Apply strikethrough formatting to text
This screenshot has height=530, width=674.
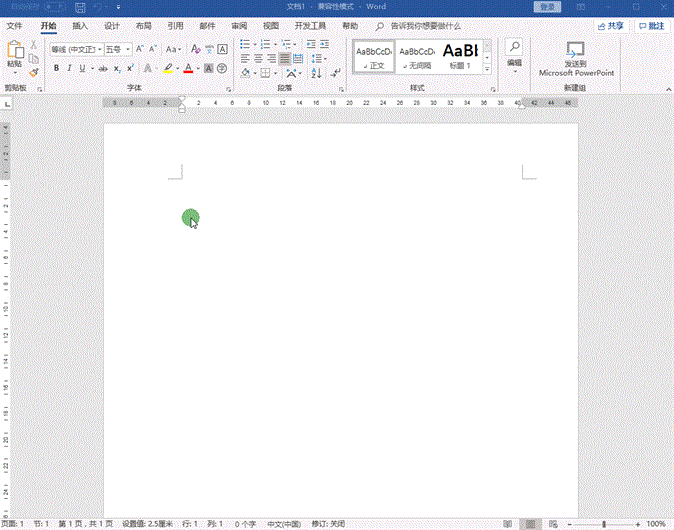(x=101, y=68)
